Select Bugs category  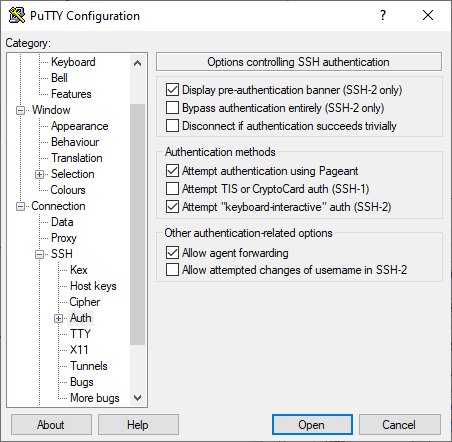[x=82, y=382]
